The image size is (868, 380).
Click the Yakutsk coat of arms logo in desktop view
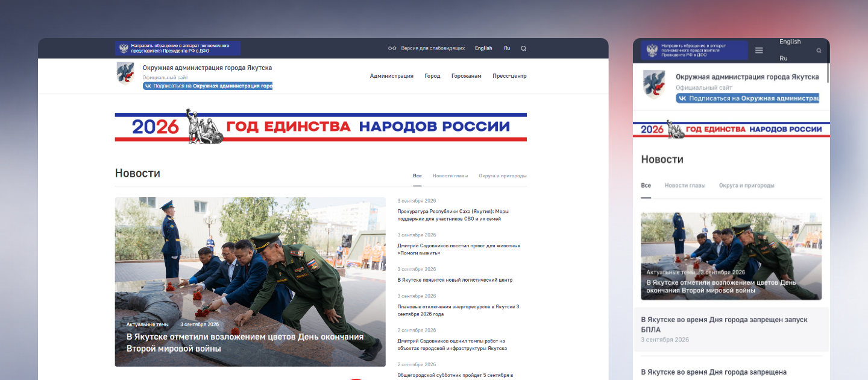125,73
